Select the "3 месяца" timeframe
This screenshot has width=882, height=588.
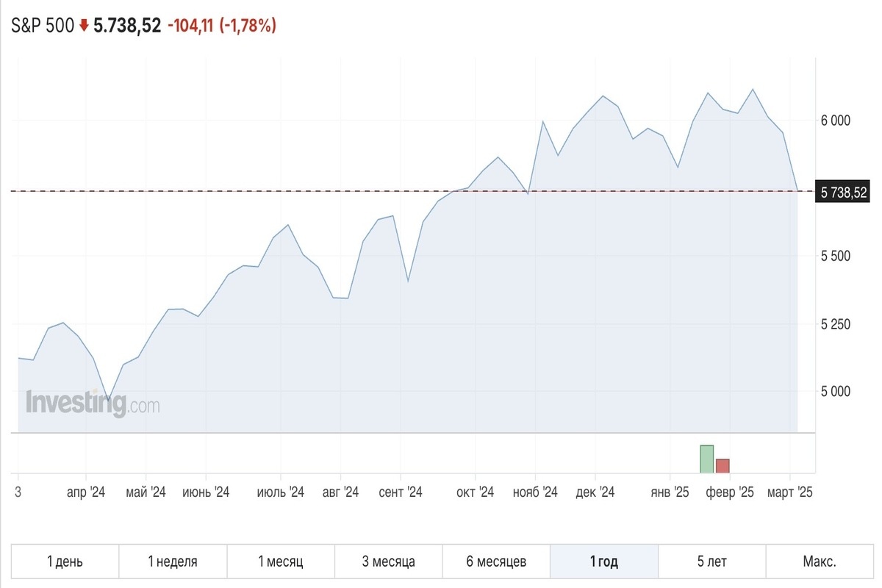[390, 561]
